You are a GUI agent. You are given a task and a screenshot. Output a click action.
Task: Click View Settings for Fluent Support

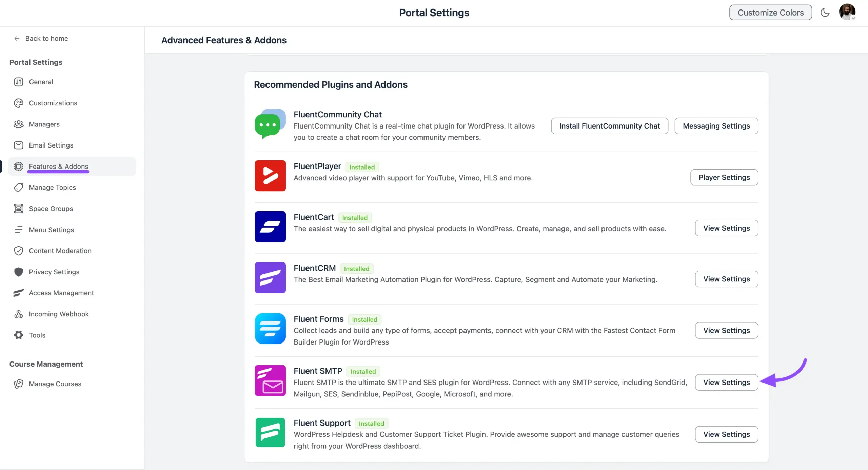(x=726, y=434)
